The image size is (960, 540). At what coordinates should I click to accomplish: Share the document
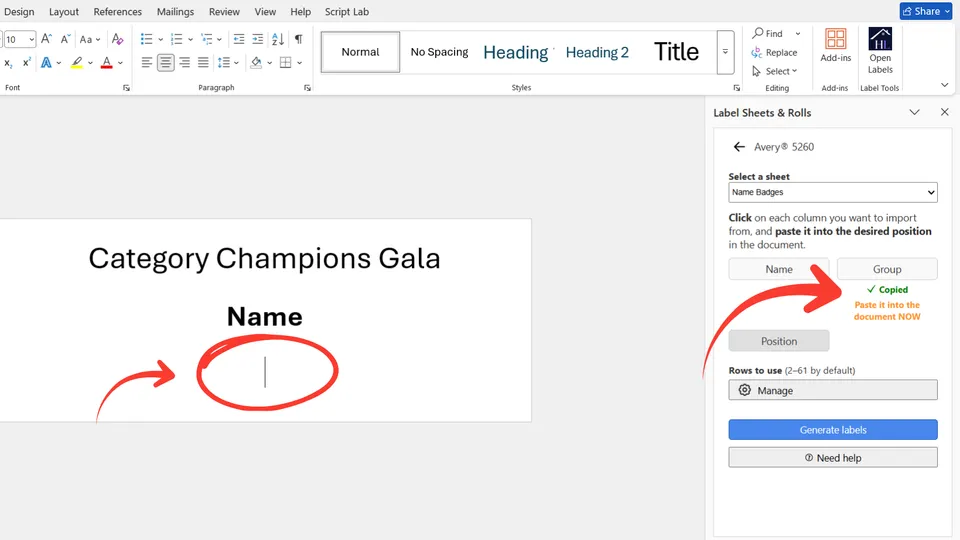pyautogui.click(x=926, y=11)
